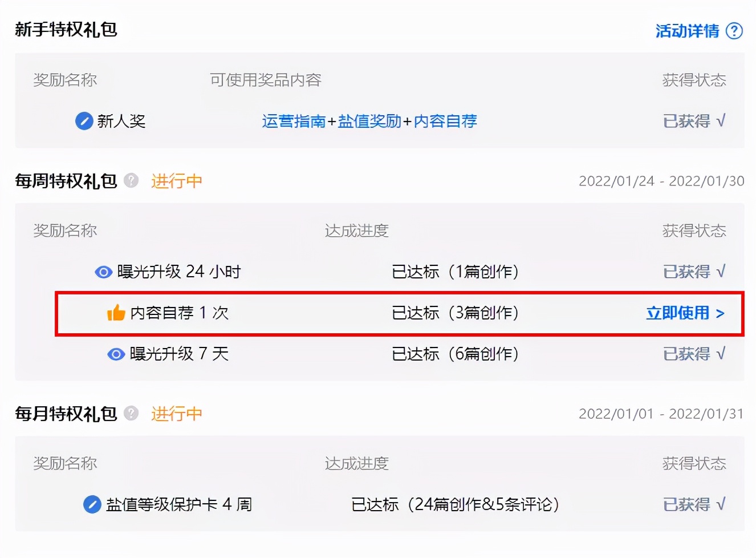Click the question mark icon beside 活动详情

tap(735, 32)
